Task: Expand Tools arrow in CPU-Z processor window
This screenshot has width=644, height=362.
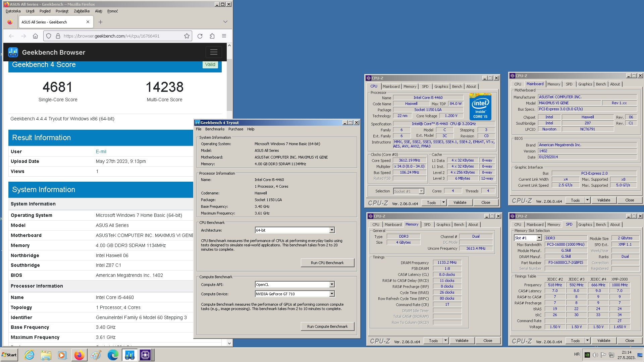Action: coord(443,202)
